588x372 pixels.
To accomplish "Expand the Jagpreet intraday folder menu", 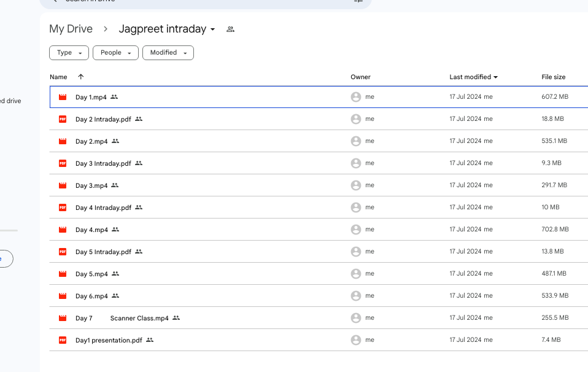I will click(213, 29).
